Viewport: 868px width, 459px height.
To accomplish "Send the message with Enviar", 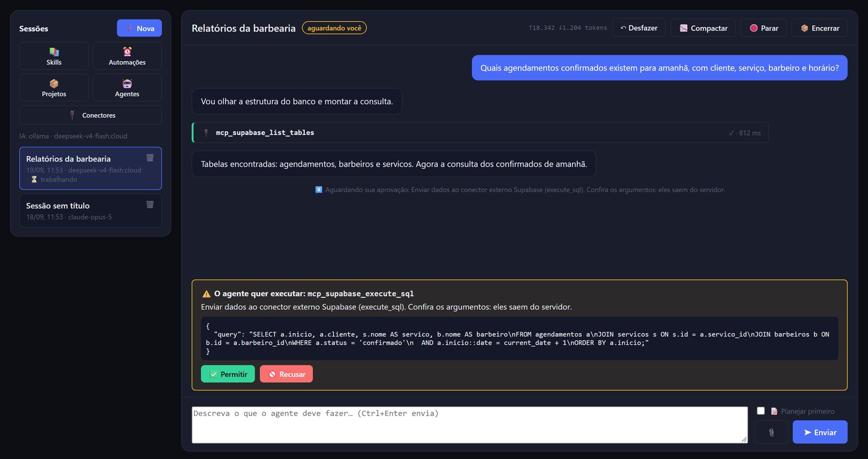I will (x=820, y=432).
